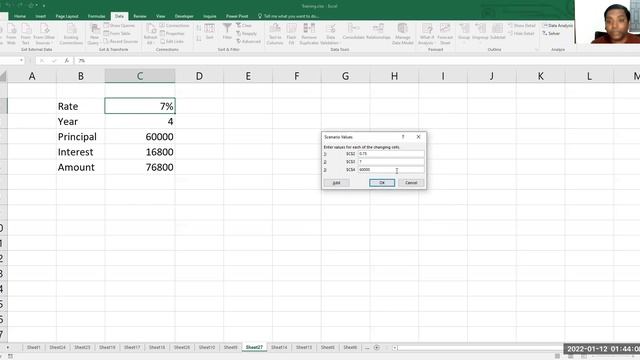Click OK in Scenario Values dialog

pyautogui.click(x=382, y=182)
